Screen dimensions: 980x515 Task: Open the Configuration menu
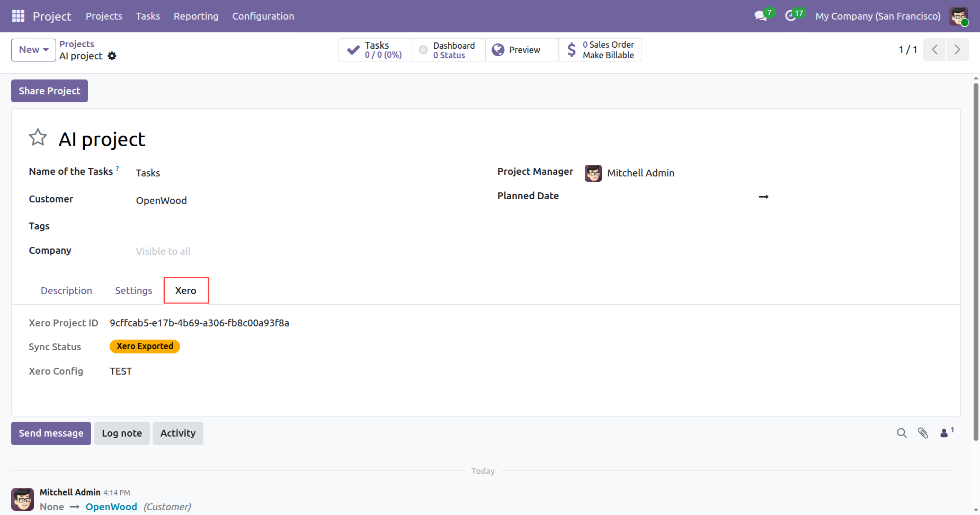tap(263, 16)
